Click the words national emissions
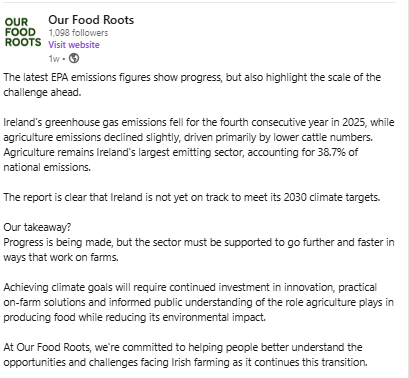 click(x=47, y=167)
